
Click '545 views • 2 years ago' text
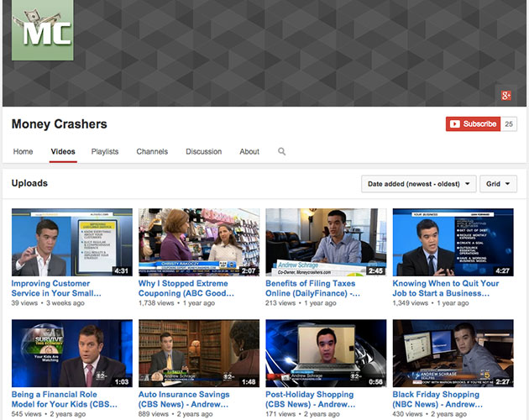coord(49,414)
